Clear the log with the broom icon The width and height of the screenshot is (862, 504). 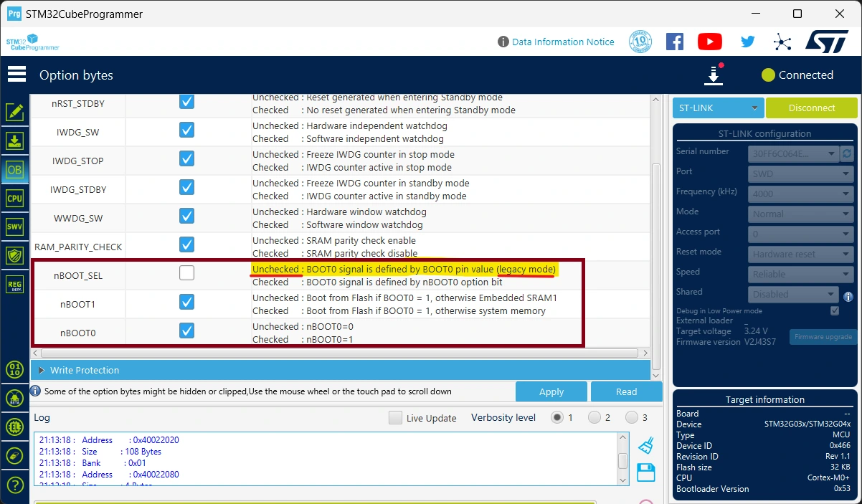pyautogui.click(x=645, y=445)
